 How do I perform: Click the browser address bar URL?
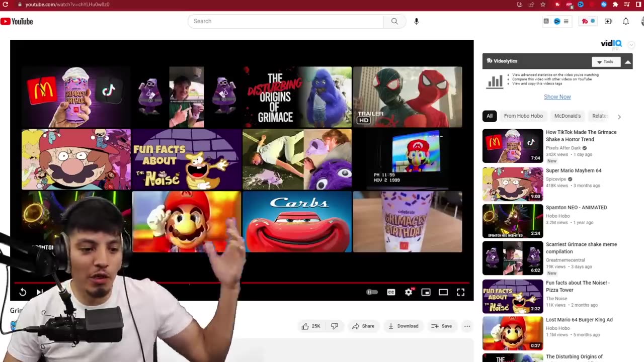[x=67, y=5]
